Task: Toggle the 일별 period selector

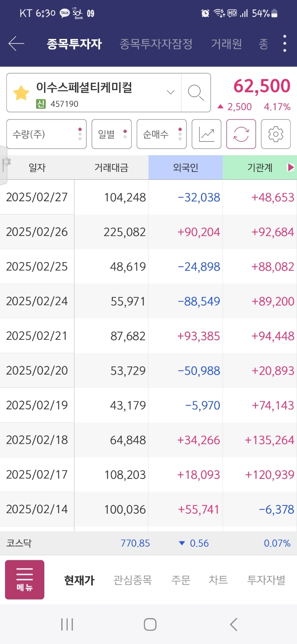Action: pos(111,134)
